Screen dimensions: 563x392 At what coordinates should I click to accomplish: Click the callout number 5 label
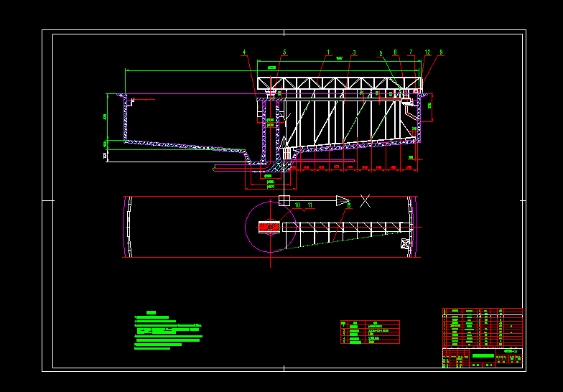[x=284, y=52]
